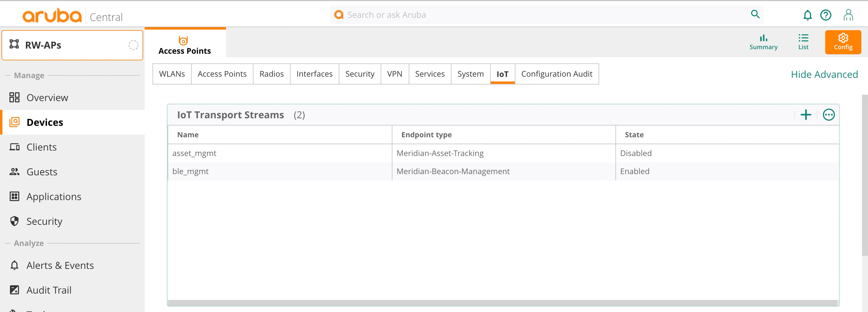Click the Devices sidebar icon
The width and height of the screenshot is (868, 312).
(14, 122)
